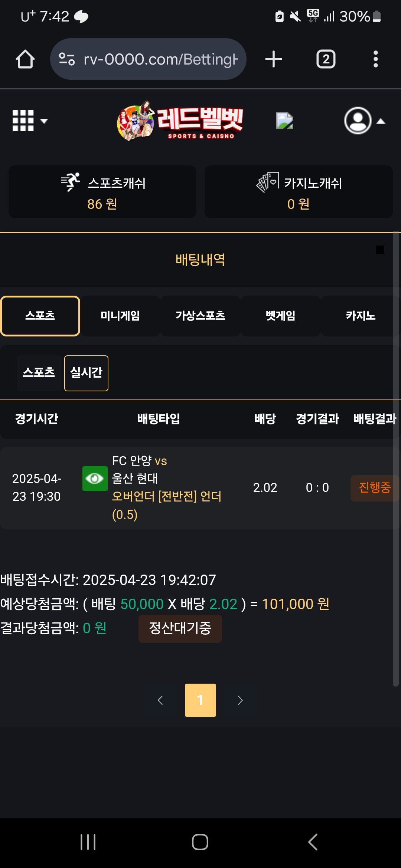This screenshot has width=401, height=868.
Task: Click the broken image icon in header
Action: 285,121
